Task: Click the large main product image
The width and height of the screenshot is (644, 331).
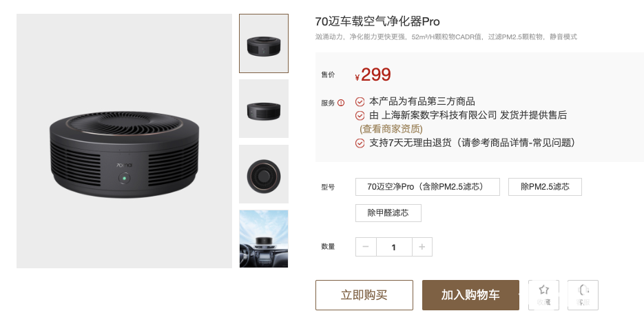Action: (124, 141)
